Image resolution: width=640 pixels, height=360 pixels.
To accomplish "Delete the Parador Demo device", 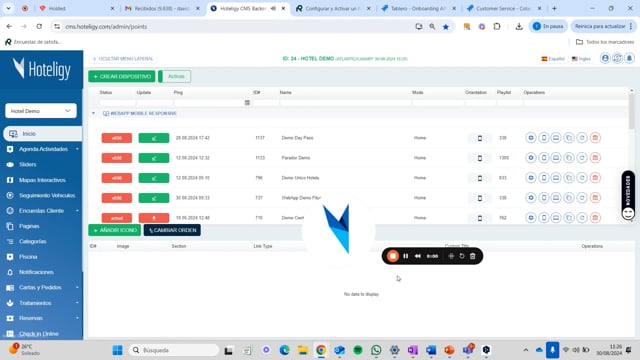I will (x=595, y=158).
